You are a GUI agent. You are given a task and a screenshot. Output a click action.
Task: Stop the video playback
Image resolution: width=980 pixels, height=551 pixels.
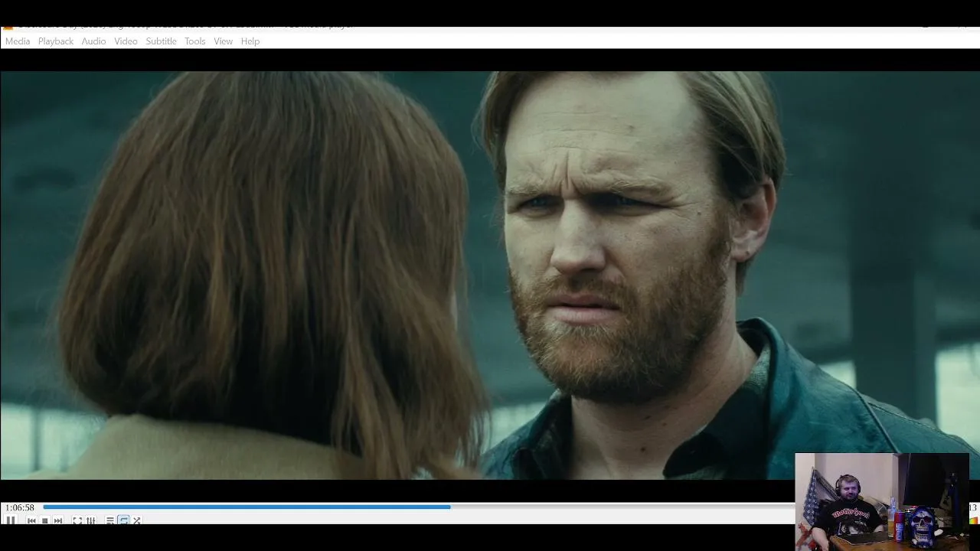(44, 520)
